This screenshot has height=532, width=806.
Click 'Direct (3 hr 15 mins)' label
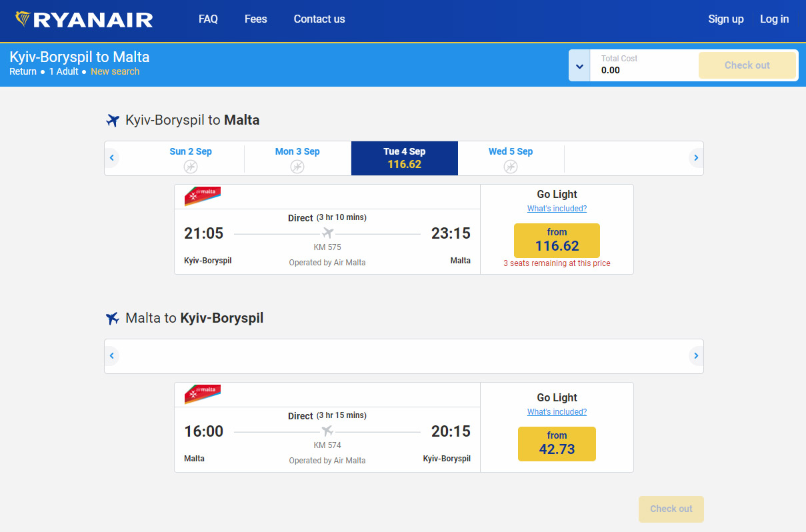tap(327, 416)
